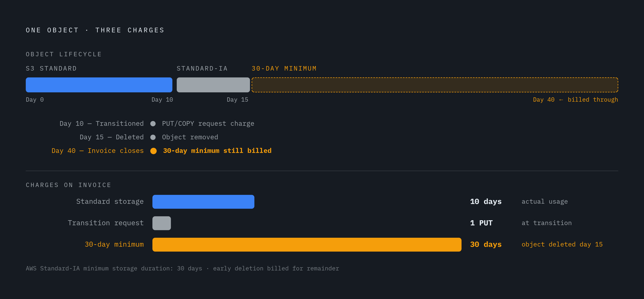Click the 'S3 STANDARD' label
The image size is (644, 299).
click(x=51, y=68)
